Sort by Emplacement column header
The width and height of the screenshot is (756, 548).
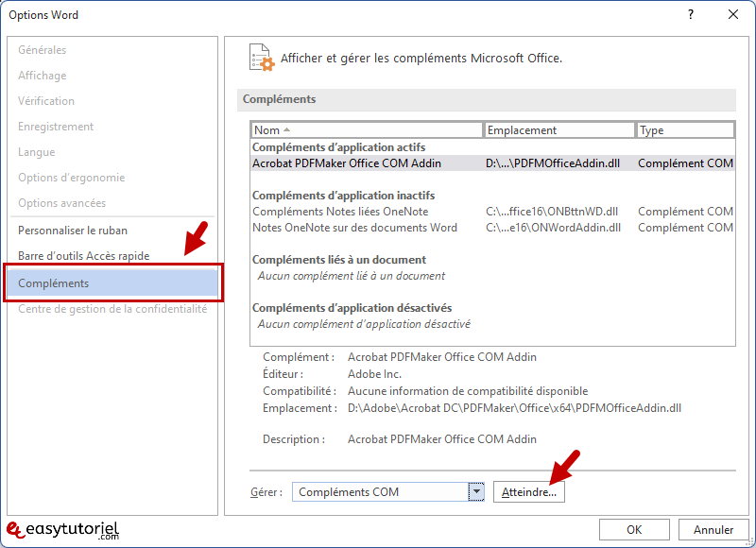pos(559,130)
